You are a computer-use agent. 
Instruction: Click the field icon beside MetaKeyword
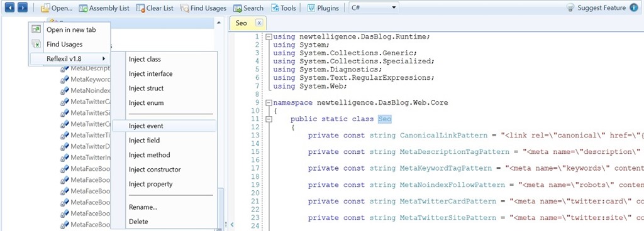click(x=65, y=80)
